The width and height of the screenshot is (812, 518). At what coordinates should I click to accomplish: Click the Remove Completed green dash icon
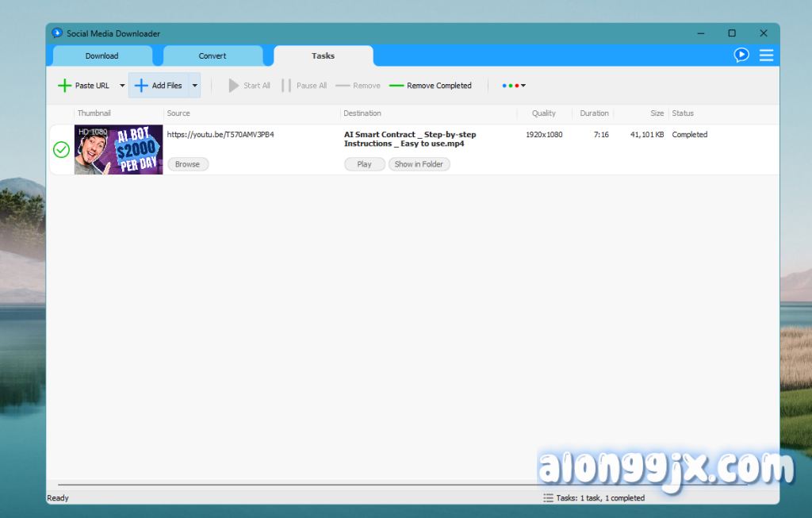[x=396, y=86]
